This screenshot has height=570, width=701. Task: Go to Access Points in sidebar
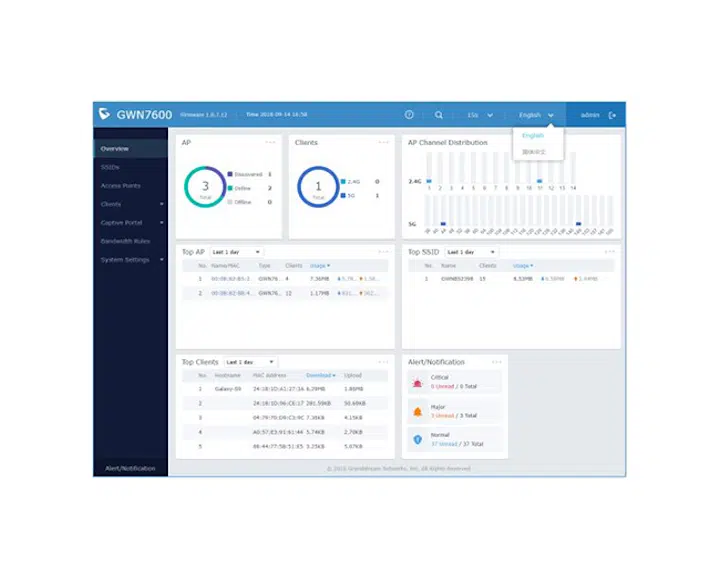click(121, 186)
